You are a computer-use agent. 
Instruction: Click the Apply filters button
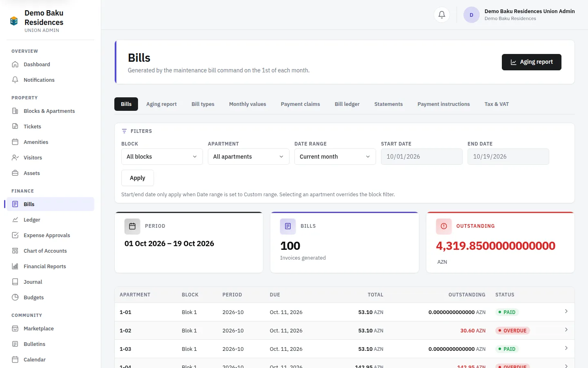click(138, 178)
